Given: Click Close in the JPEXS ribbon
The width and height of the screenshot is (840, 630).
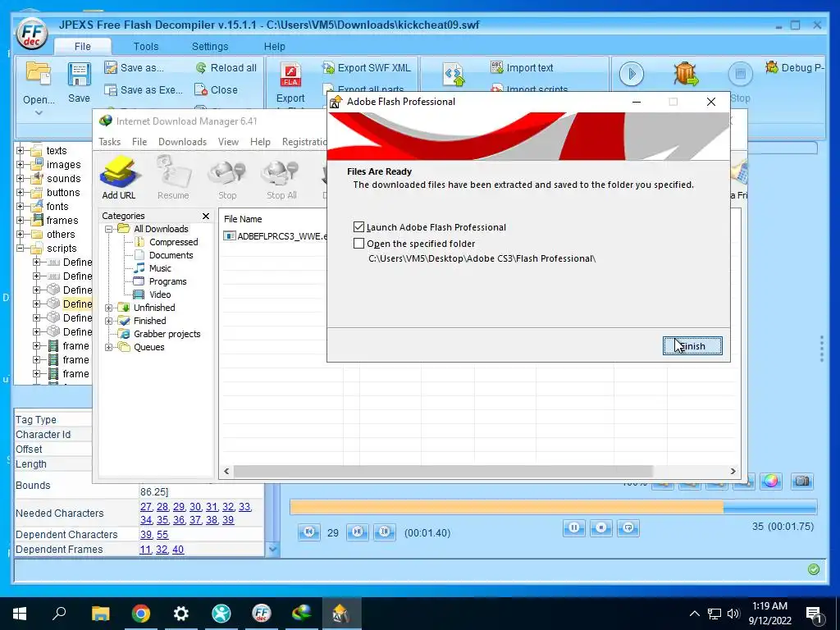Looking at the screenshot, I should [x=217, y=90].
